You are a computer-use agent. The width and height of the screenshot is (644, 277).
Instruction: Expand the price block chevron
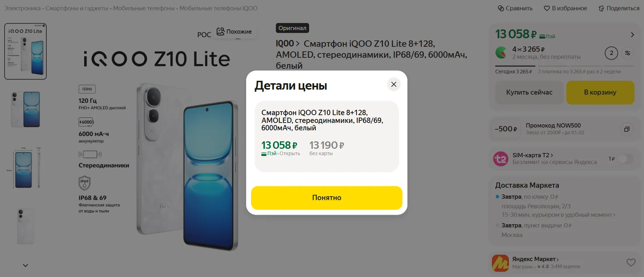[x=632, y=35]
